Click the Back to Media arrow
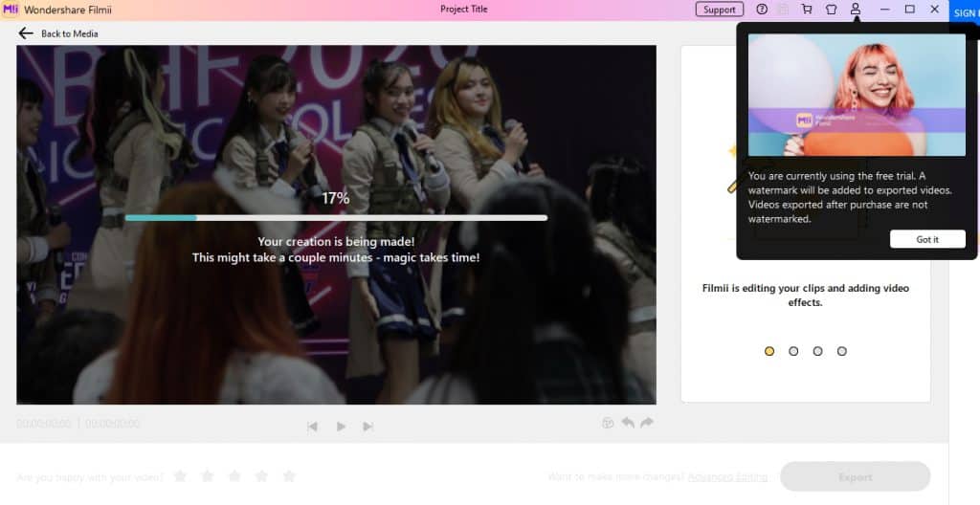 point(26,33)
